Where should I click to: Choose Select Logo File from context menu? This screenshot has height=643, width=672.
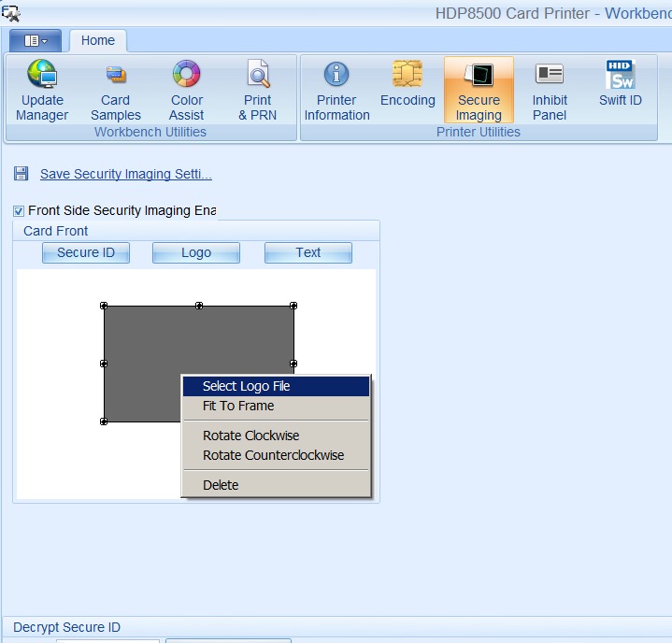point(247,386)
